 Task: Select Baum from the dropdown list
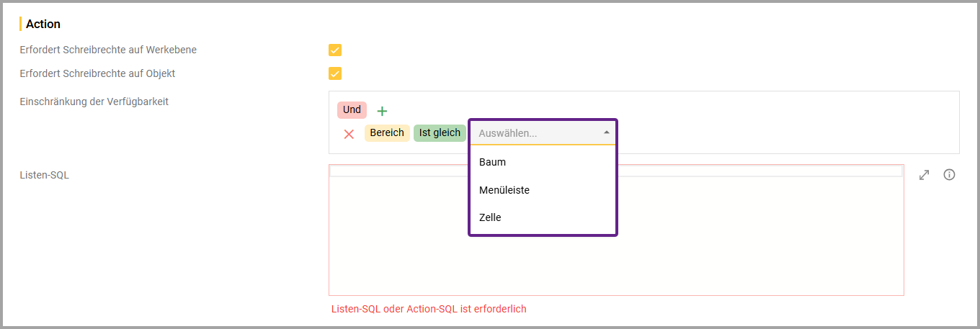493,163
